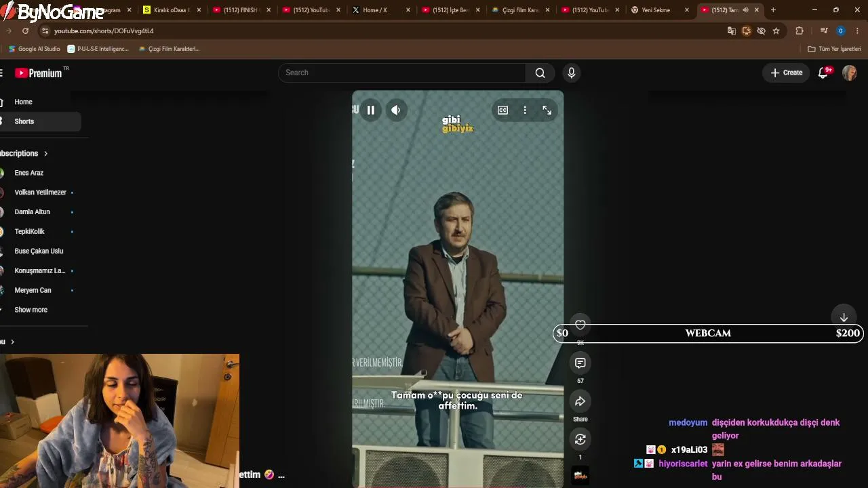The height and width of the screenshot is (488, 868).
Task: Close the Home / X tab
Action: click(x=408, y=10)
